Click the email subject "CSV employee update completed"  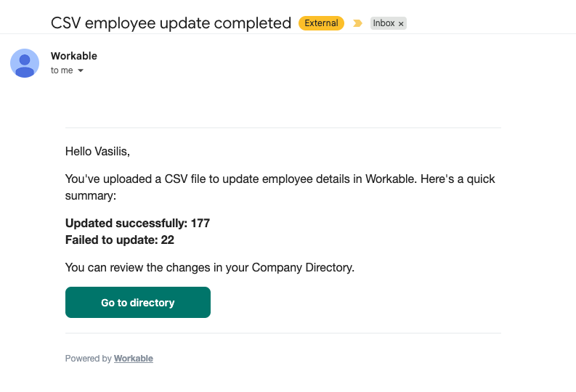pyautogui.click(x=171, y=23)
